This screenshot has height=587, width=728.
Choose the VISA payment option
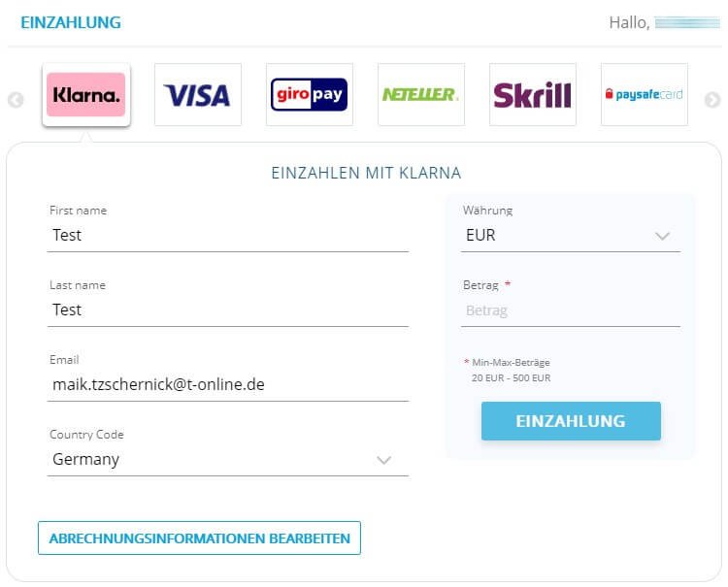[198, 95]
